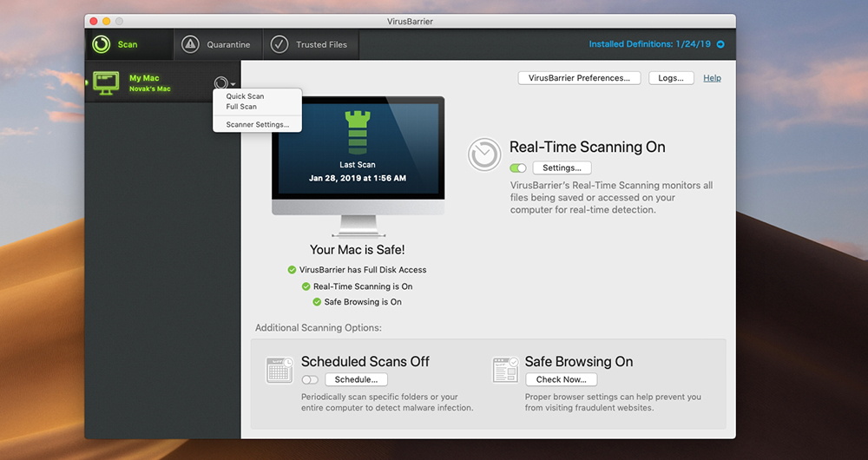Click the checkmark beside Safe Browsing is On
The image size is (868, 460).
pos(317,302)
